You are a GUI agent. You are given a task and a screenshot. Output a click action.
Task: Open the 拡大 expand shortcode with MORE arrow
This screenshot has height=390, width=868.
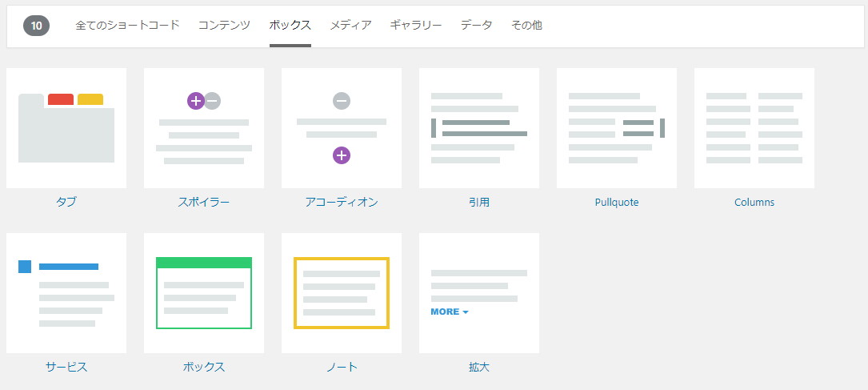pyautogui.click(x=479, y=293)
